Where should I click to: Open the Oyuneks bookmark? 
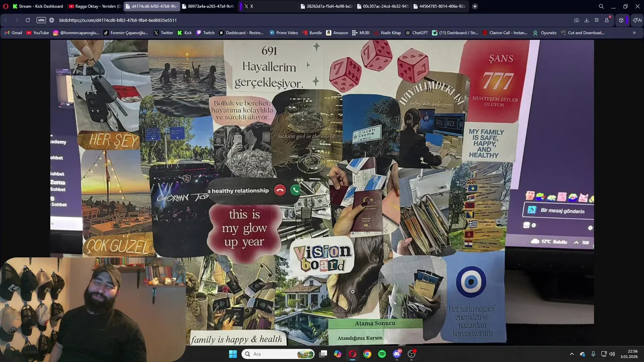(x=545, y=33)
